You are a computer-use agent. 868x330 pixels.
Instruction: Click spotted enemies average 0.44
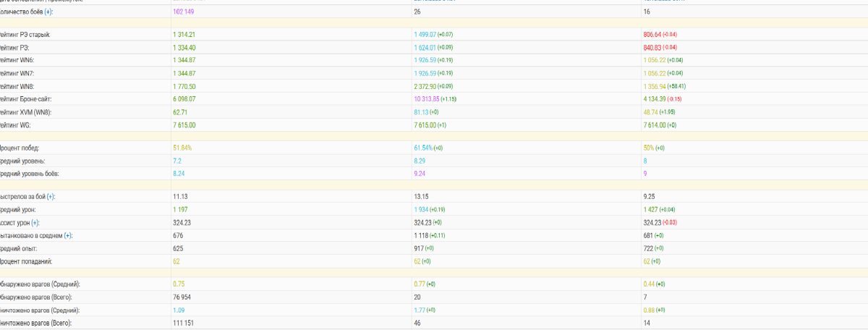(649, 284)
